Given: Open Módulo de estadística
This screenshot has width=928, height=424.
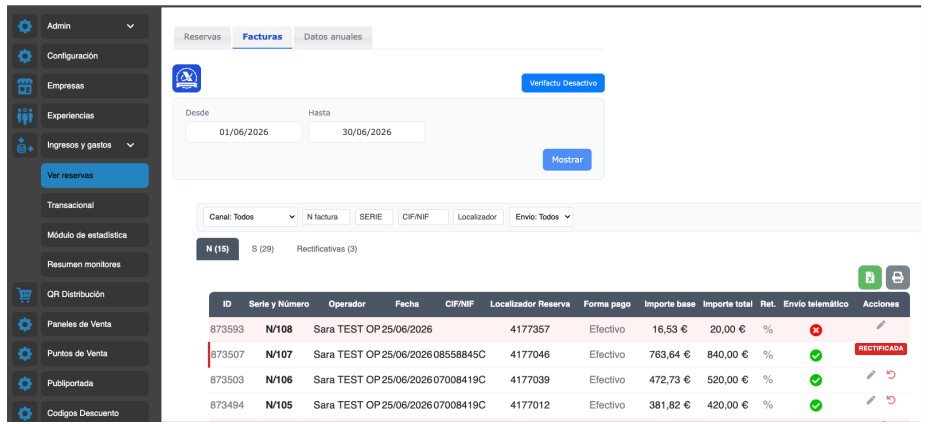Looking at the screenshot, I should pyautogui.click(x=95, y=235).
